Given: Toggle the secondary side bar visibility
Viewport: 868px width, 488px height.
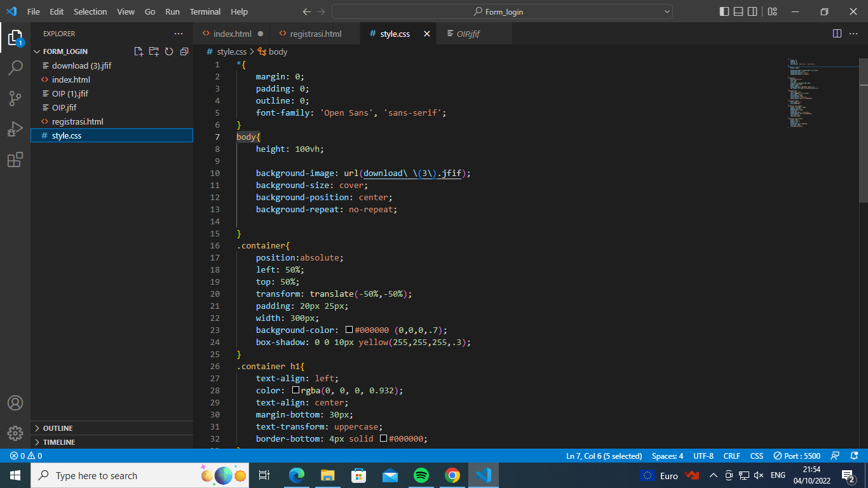Looking at the screenshot, I should (752, 11).
